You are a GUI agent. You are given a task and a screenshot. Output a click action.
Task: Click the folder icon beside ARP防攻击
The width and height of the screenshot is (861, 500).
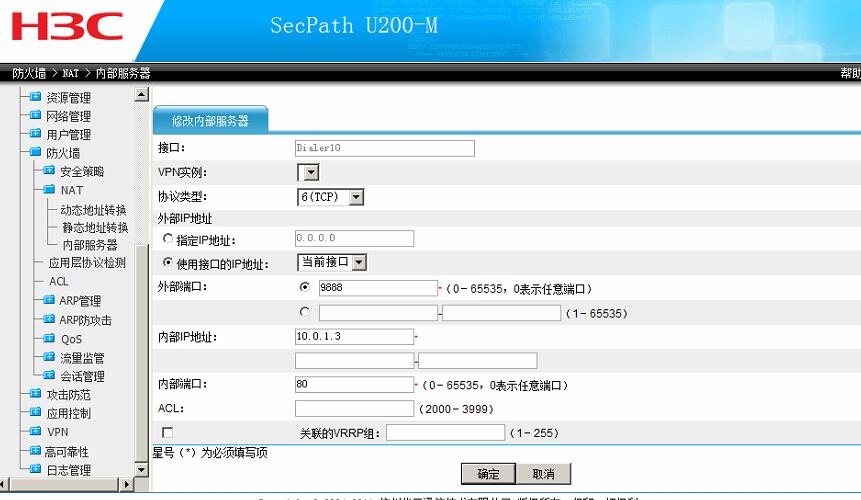pyautogui.click(x=49, y=319)
